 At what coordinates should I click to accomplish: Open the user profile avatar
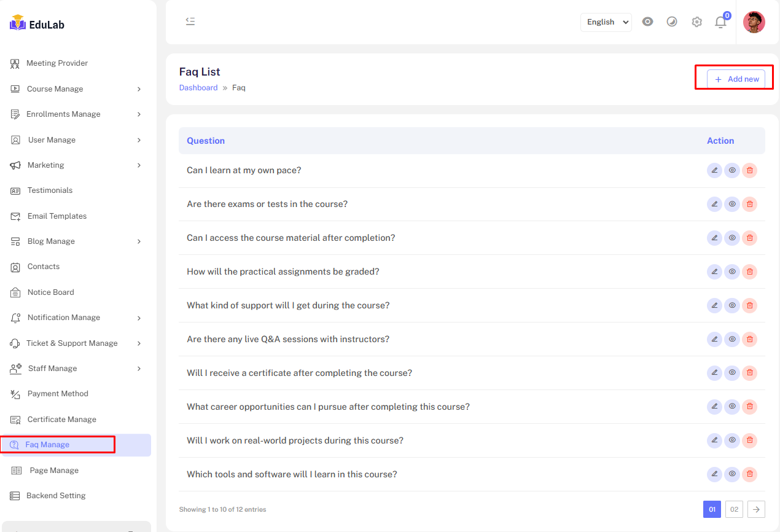(754, 22)
